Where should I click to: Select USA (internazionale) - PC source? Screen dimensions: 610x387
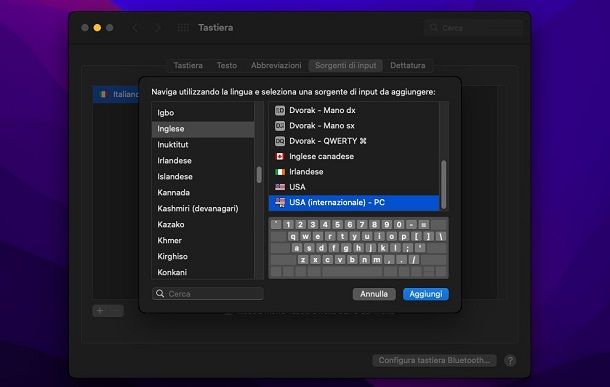click(354, 203)
